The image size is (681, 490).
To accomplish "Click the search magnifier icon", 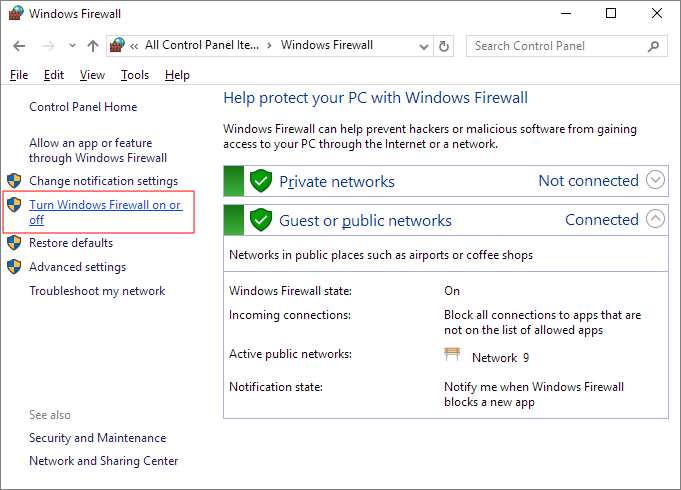I will (653, 46).
